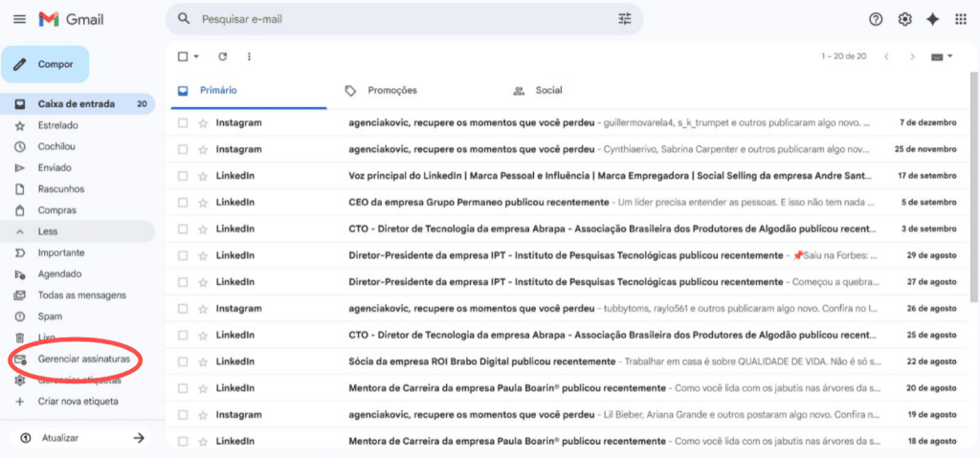
Task: Select the Instagram email dated 19 de agosto
Action: [183, 415]
